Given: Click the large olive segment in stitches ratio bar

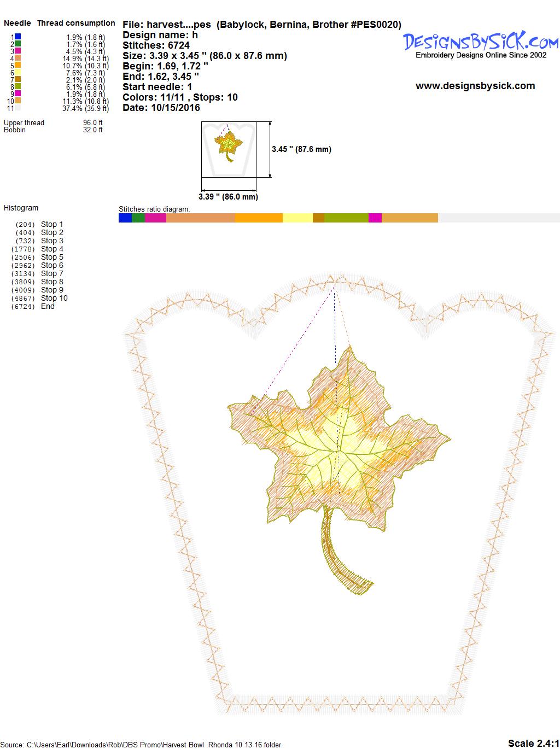Looking at the screenshot, I should coord(346,218).
